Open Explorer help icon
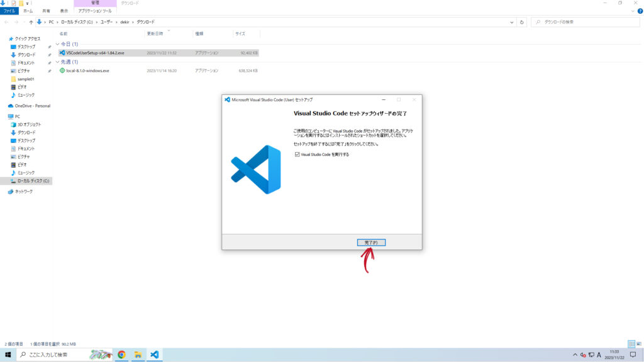Image resolution: width=644 pixels, height=362 pixels. pos(640,11)
